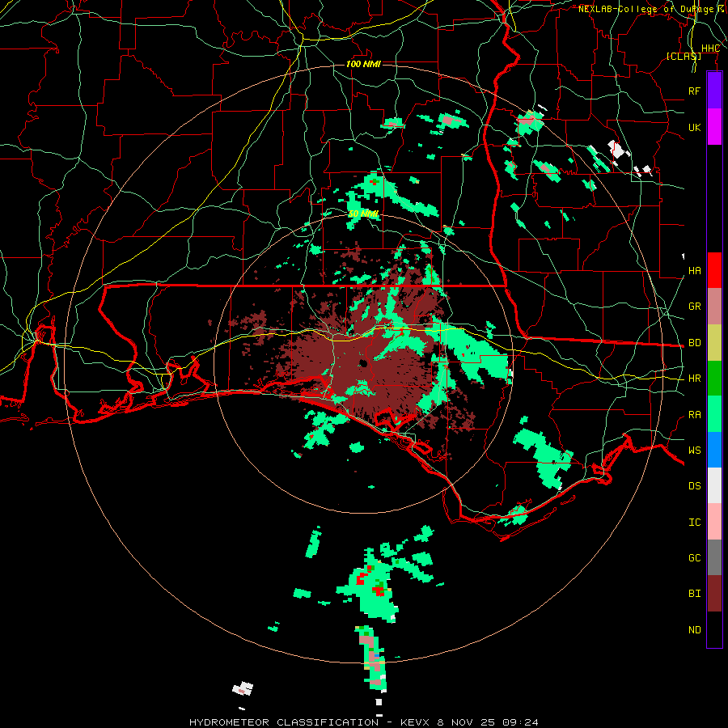Click the ND legend label
Viewport: 728px width, 728px height.
click(x=695, y=630)
